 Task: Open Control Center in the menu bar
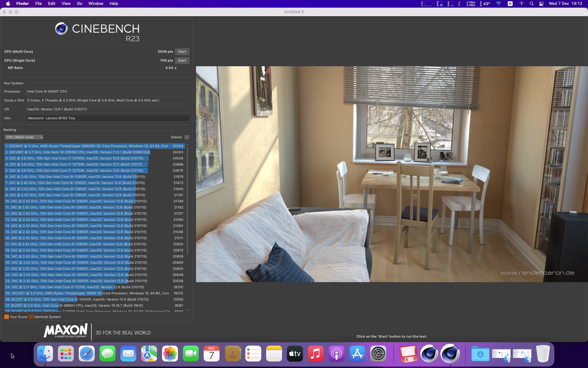[x=541, y=4]
